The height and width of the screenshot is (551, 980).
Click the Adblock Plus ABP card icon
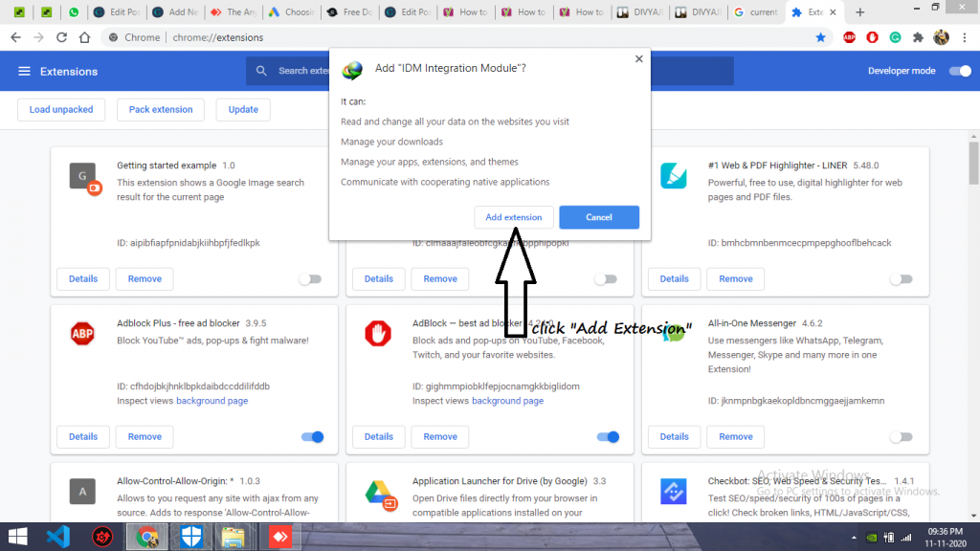pos(82,334)
